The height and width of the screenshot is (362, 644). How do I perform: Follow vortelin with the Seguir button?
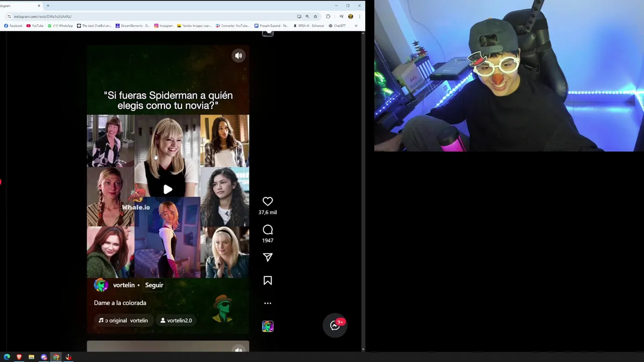(154, 285)
